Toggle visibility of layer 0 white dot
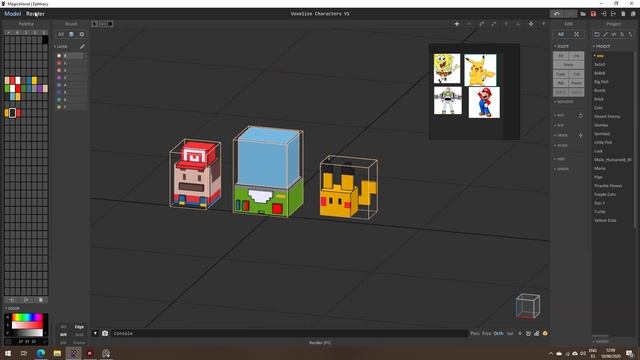This screenshot has height=360, width=640. (59, 56)
